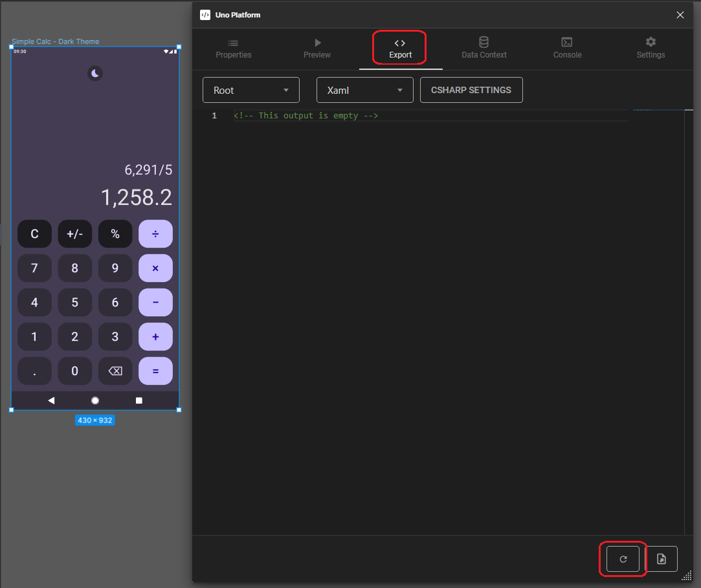The height and width of the screenshot is (588, 701).
Task: Click the refresh icon to regenerate output
Action: (x=623, y=558)
